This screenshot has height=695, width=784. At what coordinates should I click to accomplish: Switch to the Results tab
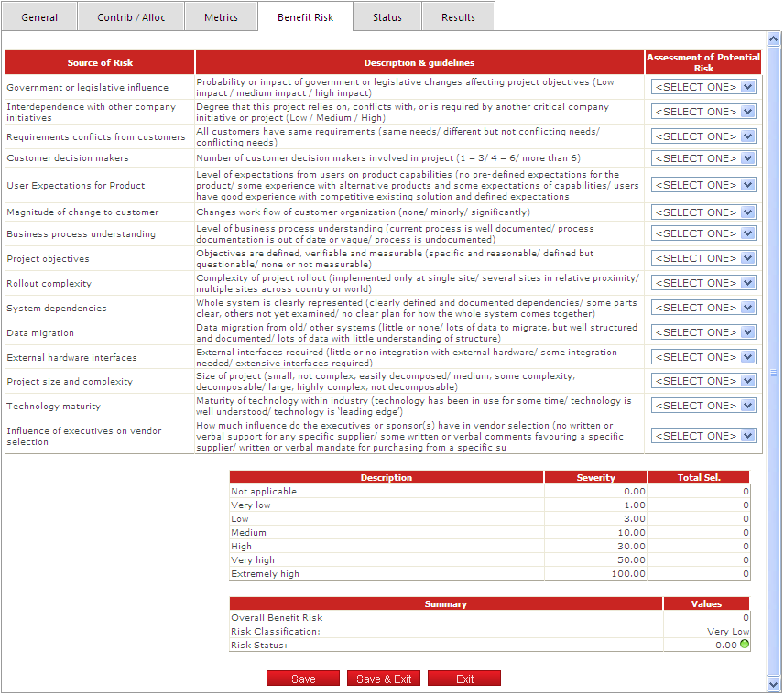tap(458, 17)
